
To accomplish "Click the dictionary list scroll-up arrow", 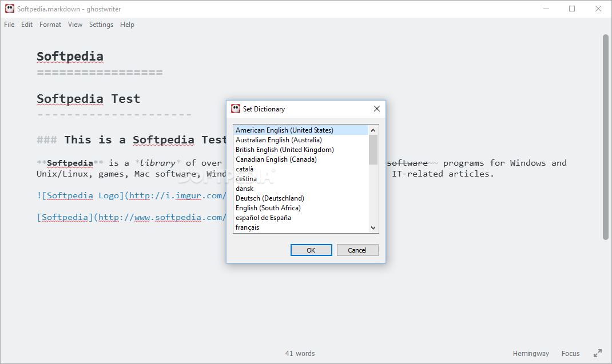I will pos(373,130).
